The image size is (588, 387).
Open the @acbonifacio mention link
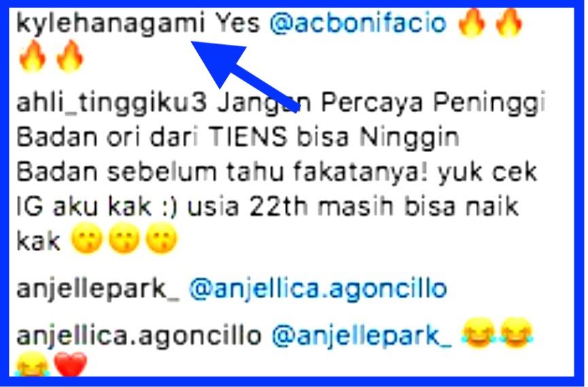358,23
